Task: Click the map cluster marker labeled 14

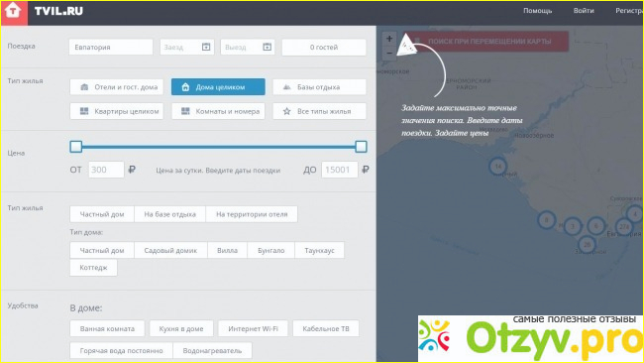Action: [497, 167]
